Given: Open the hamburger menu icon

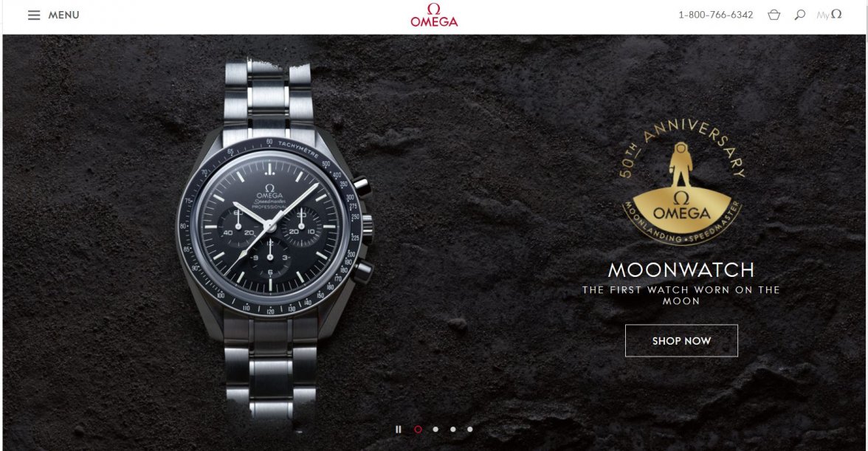Looking at the screenshot, I should coord(34,15).
